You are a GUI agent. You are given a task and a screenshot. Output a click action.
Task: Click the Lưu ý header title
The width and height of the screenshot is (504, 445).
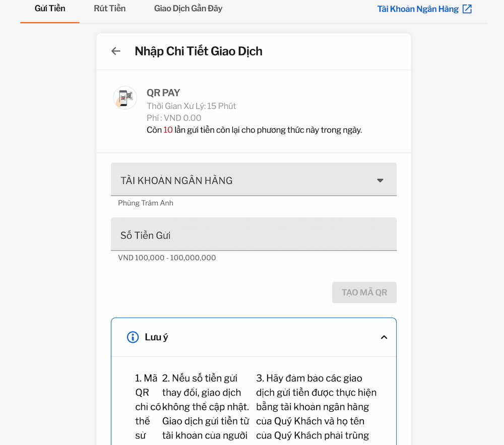(x=156, y=337)
